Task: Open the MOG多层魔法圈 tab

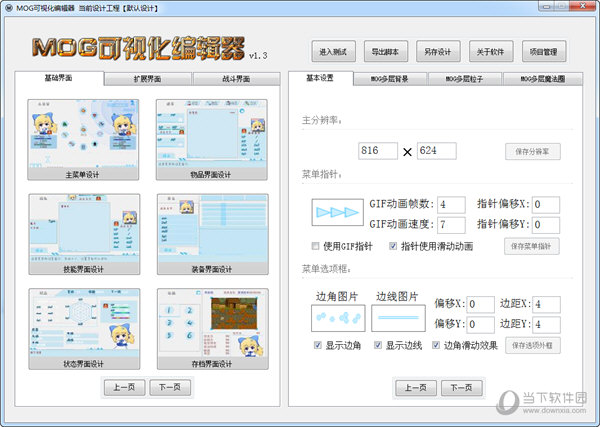Action: click(x=543, y=79)
